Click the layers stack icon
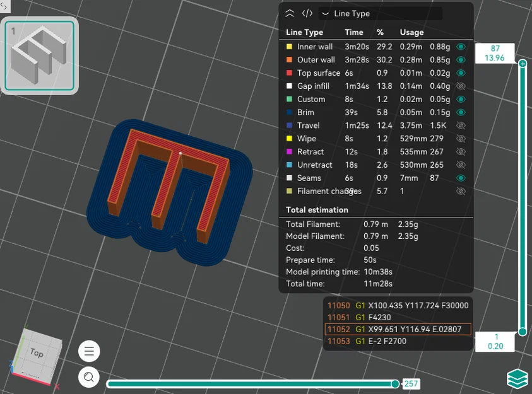 coord(517,379)
